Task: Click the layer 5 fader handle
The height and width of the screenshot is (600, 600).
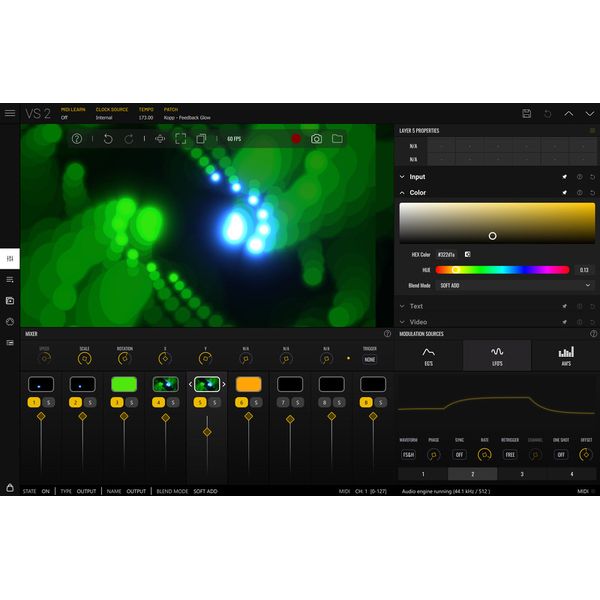Action: 207,432
